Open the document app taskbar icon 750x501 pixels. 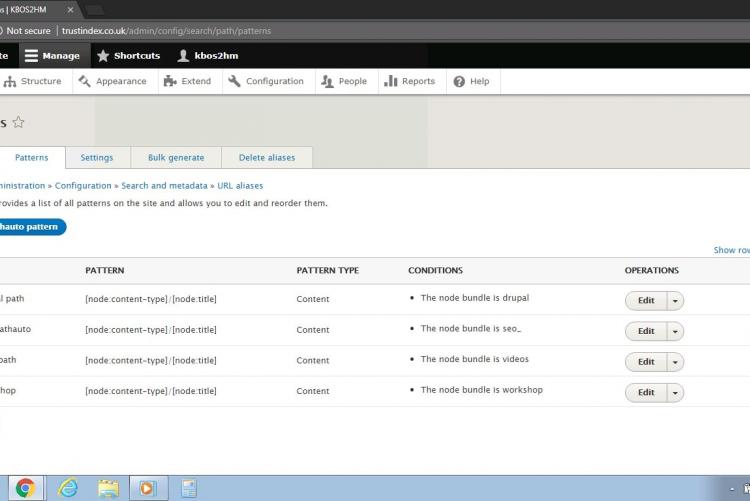(x=189, y=488)
